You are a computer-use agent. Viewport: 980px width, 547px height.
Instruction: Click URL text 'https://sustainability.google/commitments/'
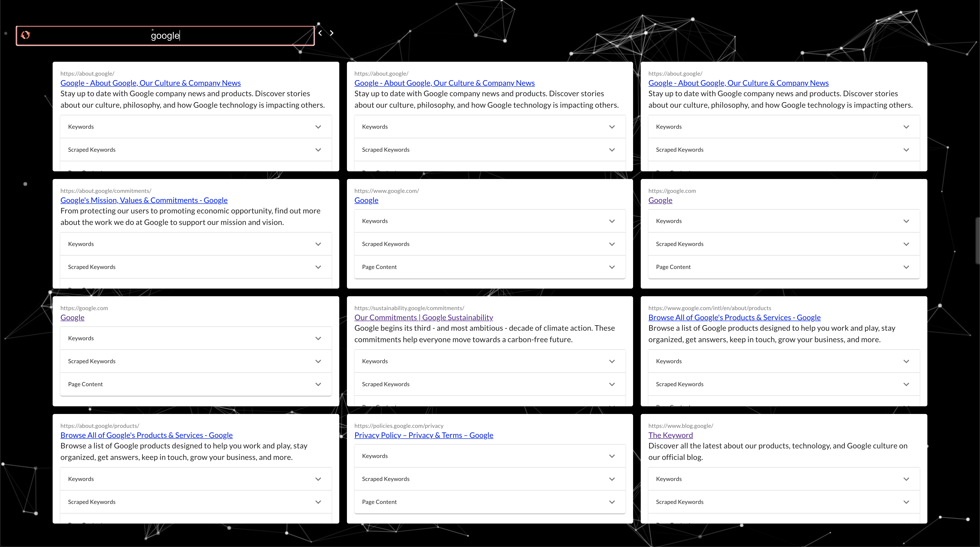[409, 308]
